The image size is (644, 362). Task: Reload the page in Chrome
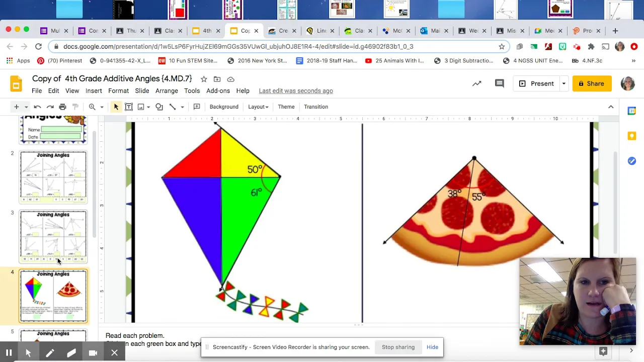[x=38, y=46]
